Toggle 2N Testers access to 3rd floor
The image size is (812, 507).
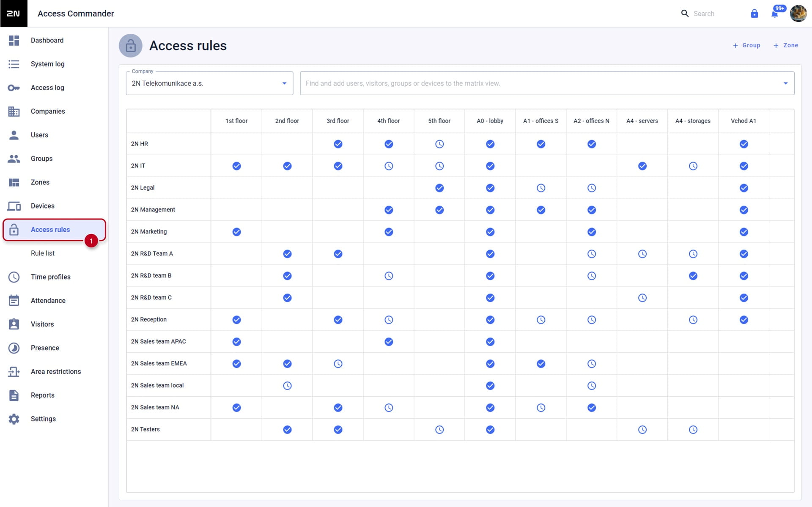click(338, 430)
